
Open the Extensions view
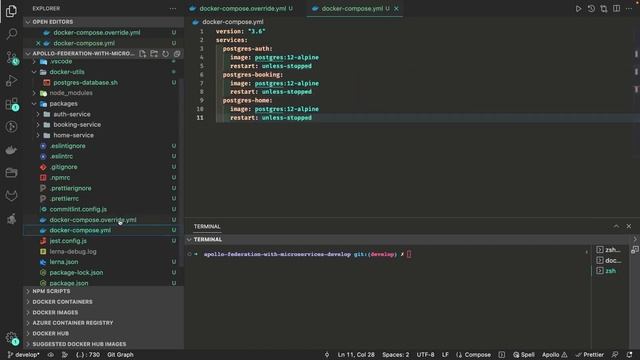pyautogui.click(x=11, y=104)
